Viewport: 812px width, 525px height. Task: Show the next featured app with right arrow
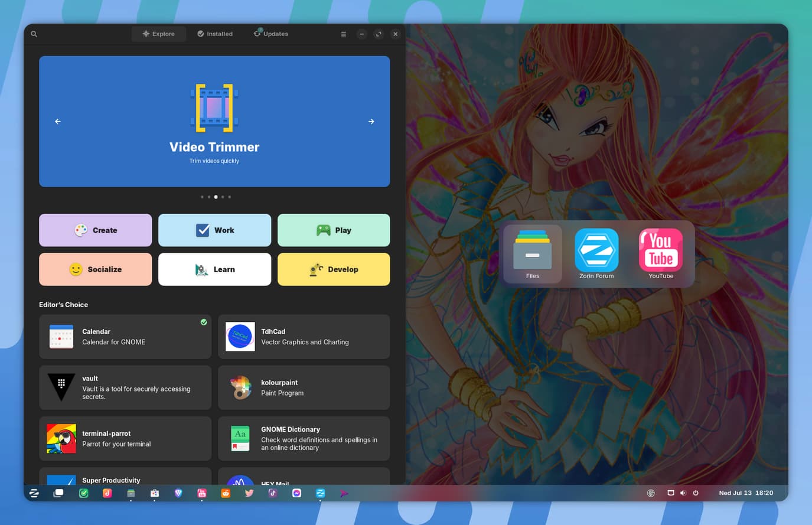tap(371, 122)
